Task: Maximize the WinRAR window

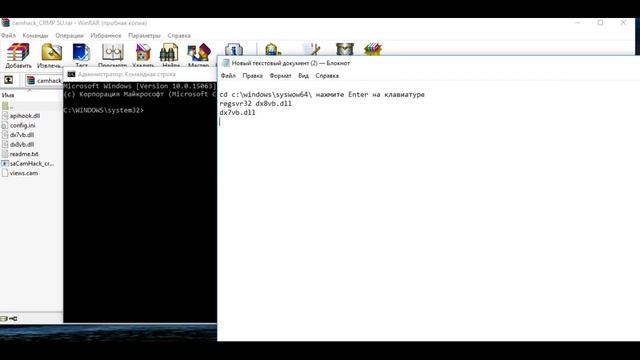Action: 600,23
